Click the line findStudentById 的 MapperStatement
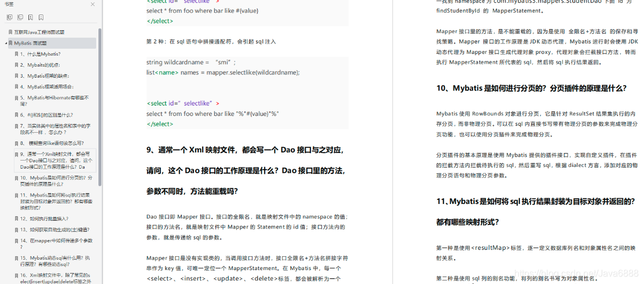 pos(489,11)
